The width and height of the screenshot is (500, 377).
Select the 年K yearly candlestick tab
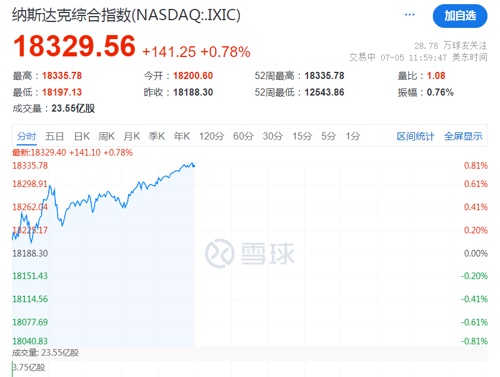(x=182, y=136)
